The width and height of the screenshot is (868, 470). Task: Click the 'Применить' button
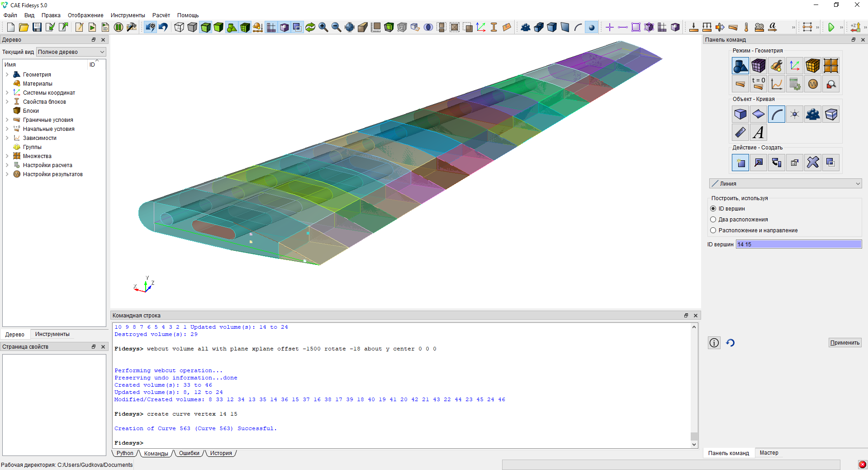click(844, 343)
